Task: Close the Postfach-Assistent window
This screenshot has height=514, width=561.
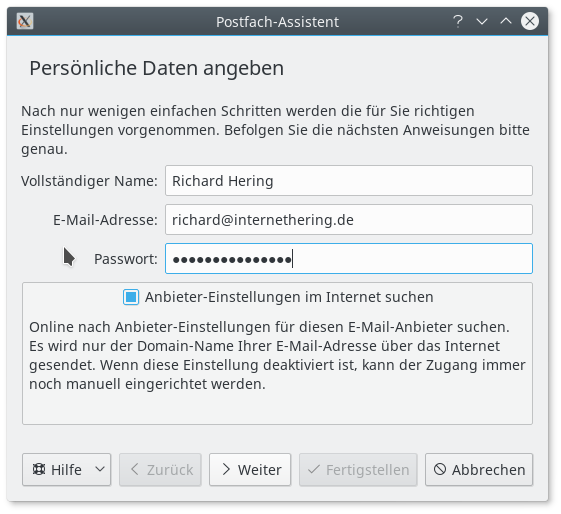Action: 530,21
